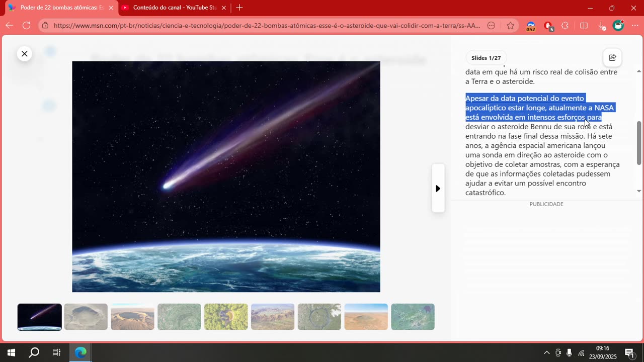Screen dimensions: 644x362
Task: Open the ninth thumbnail with snowy aerial map
Action: coord(413,317)
